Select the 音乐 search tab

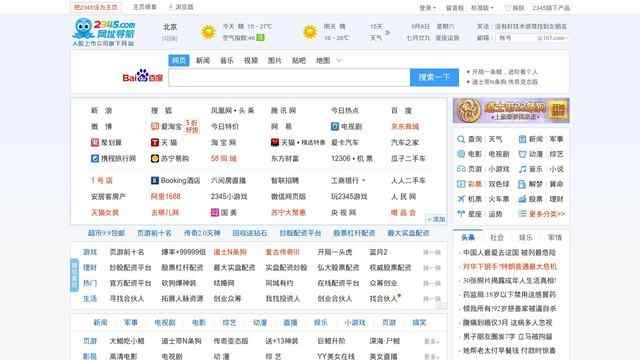(x=227, y=60)
